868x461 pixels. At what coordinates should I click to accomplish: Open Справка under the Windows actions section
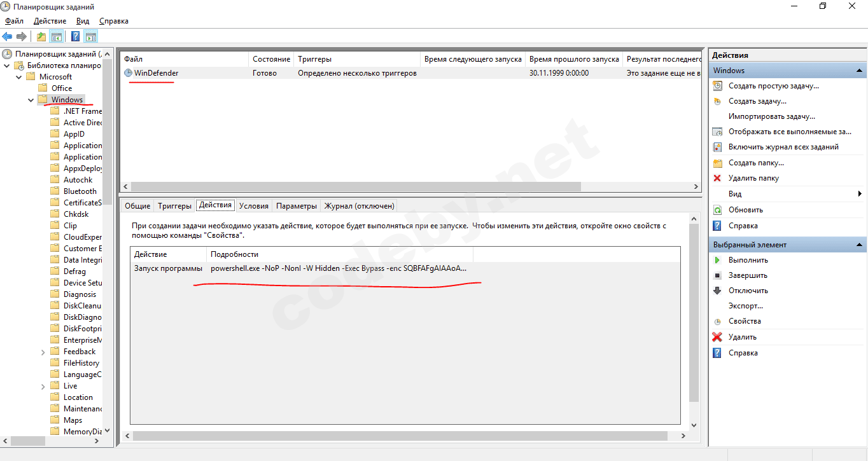743,226
